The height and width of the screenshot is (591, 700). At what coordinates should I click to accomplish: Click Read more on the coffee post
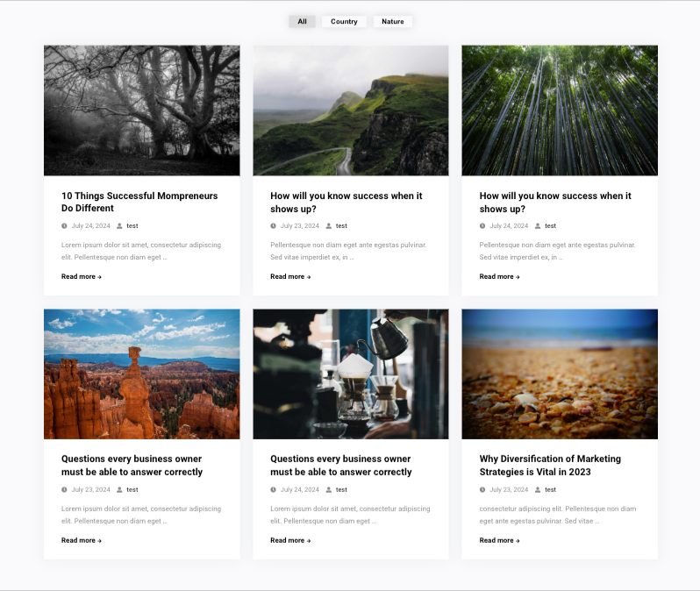(x=290, y=540)
